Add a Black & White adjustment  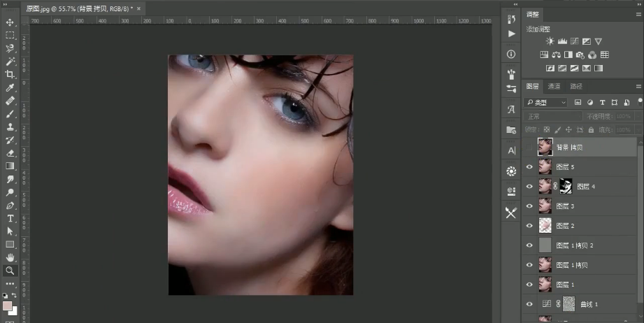[x=568, y=55]
